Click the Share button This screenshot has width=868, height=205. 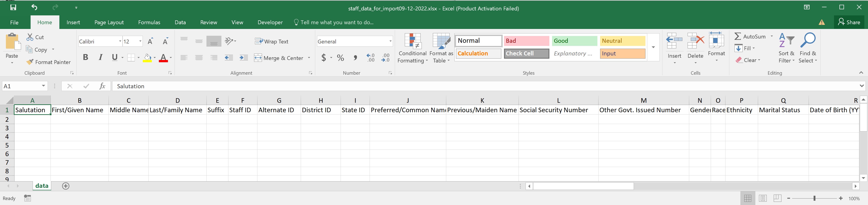click(849, 22)
